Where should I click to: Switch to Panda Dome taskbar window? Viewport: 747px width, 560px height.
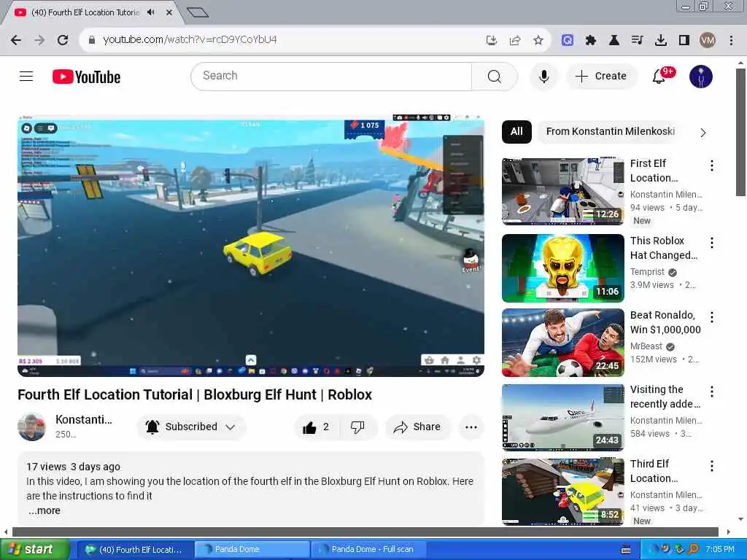pos(252,550)
